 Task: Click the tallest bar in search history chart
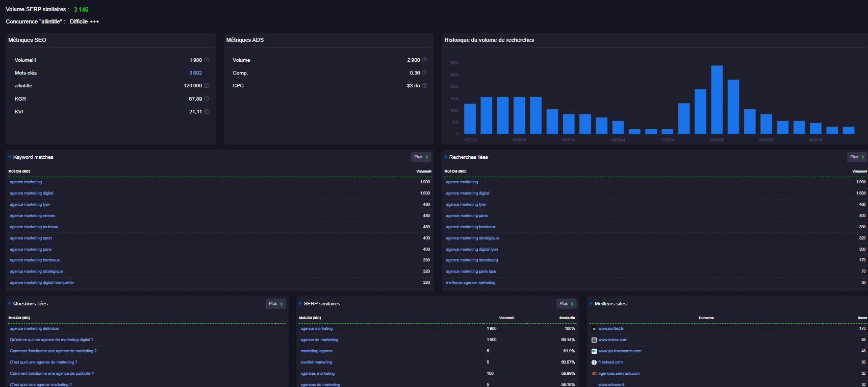[x=717, y=100]
